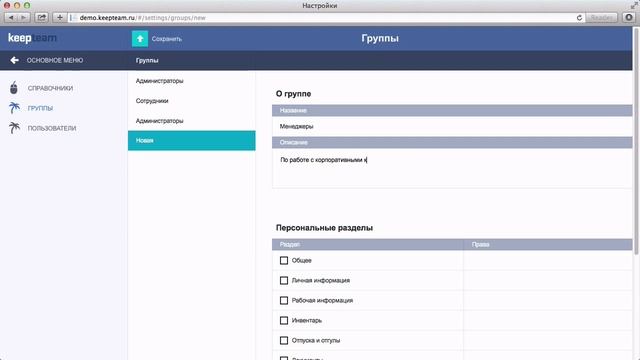Tick the Инвентарь checkbox
The image size is (640, 360).
click(284, 320)
